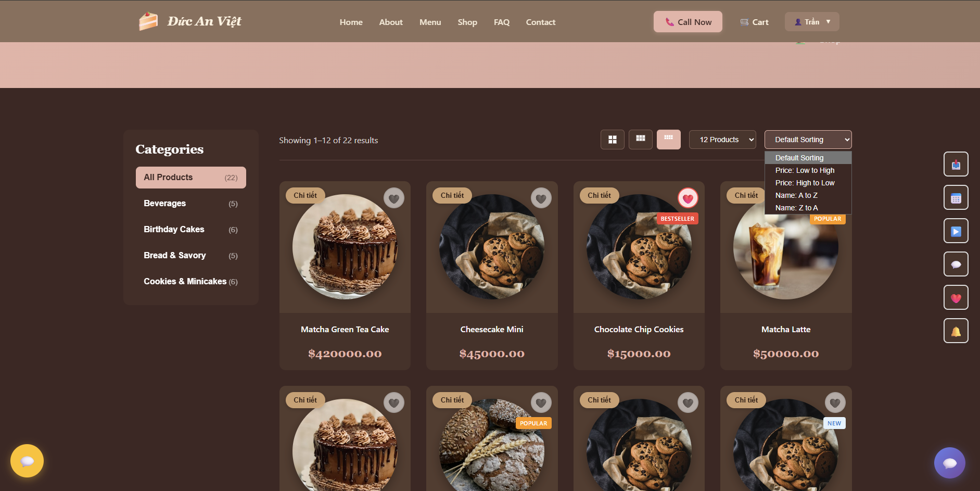The width and height of the screenshot is (980, 491).
Task: Click the Matcha Latte title
Action: (x=786, y=330)
